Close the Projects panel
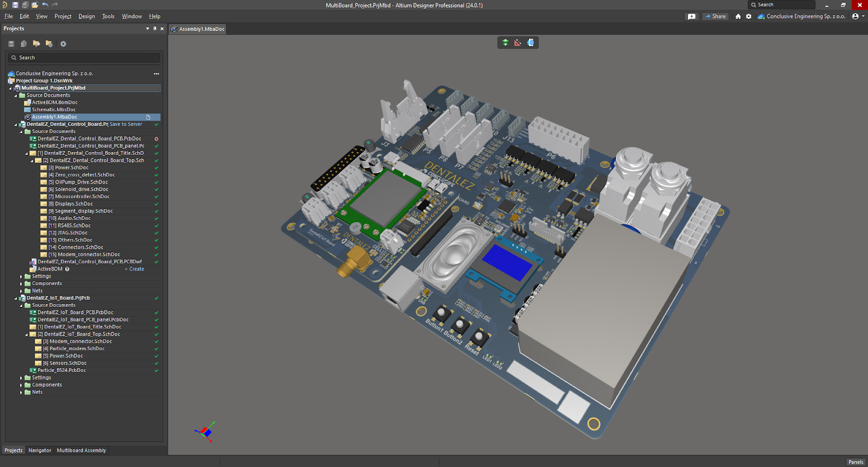The width and height of the screenshot is (868, 467). (x=162, y=29)
